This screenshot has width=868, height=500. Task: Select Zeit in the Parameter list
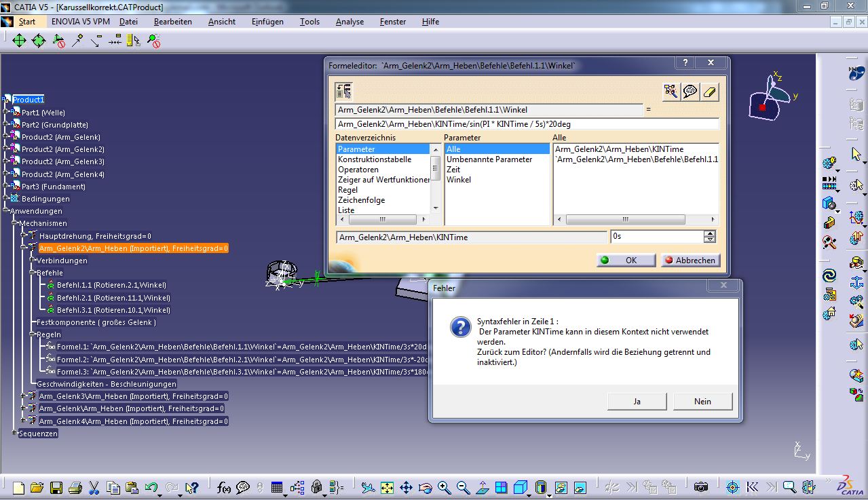tap(453, 170)
